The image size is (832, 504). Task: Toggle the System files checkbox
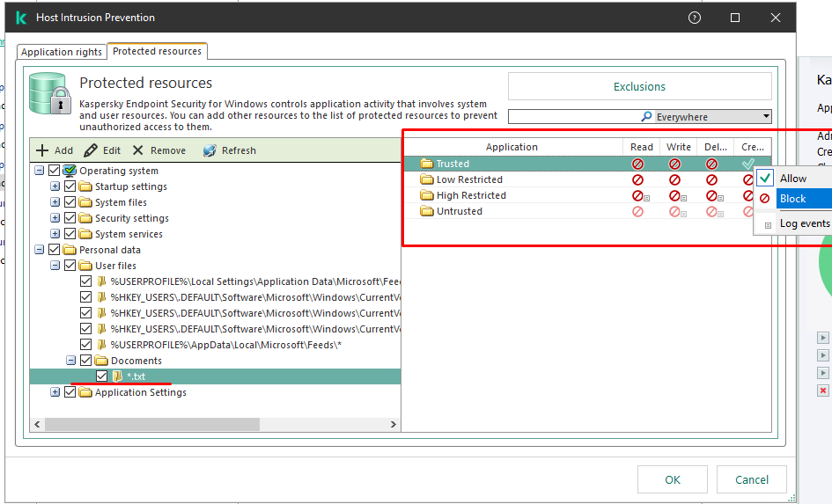[70, 202]
